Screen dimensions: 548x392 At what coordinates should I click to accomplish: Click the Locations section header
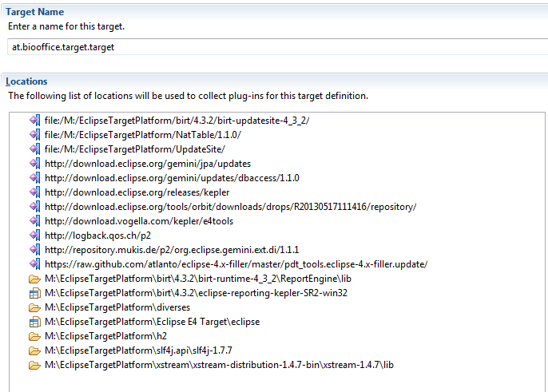point(26,81)
